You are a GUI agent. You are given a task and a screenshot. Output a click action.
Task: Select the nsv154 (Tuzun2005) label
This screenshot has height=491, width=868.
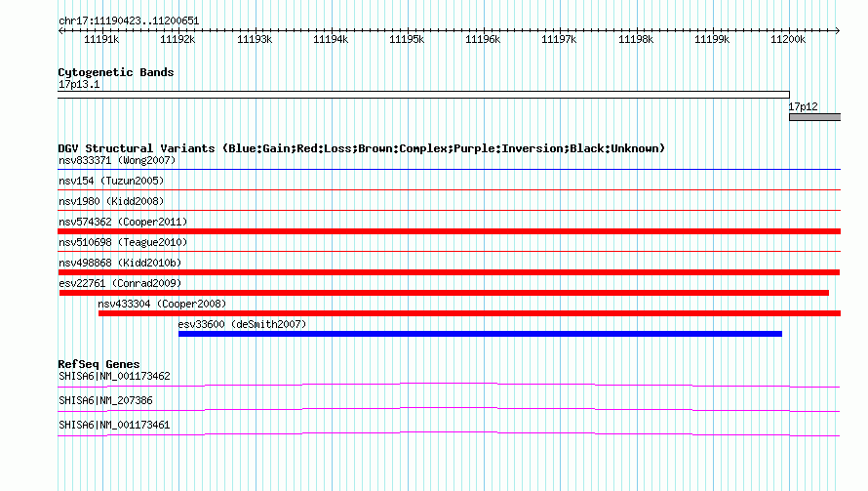click(x=111, y=181)
